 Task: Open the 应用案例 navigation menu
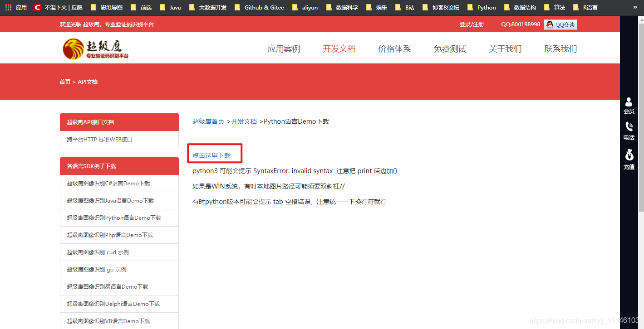coord(284,49)
